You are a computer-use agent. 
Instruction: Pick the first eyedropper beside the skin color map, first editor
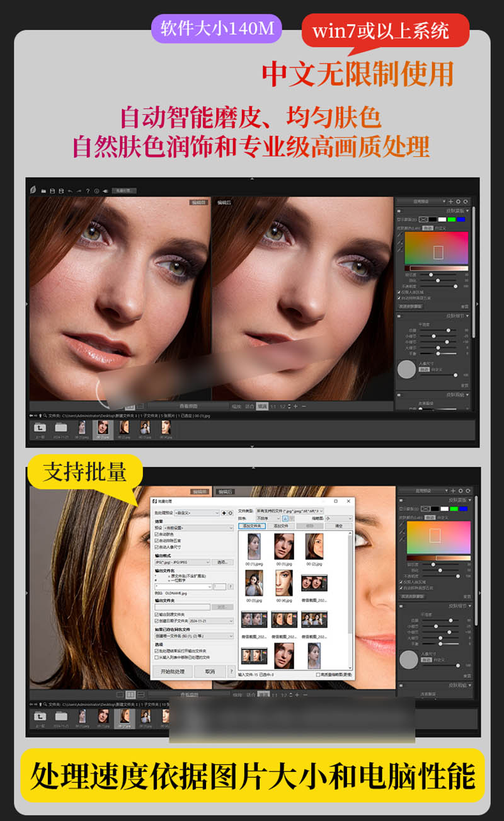tap(400, 234)
